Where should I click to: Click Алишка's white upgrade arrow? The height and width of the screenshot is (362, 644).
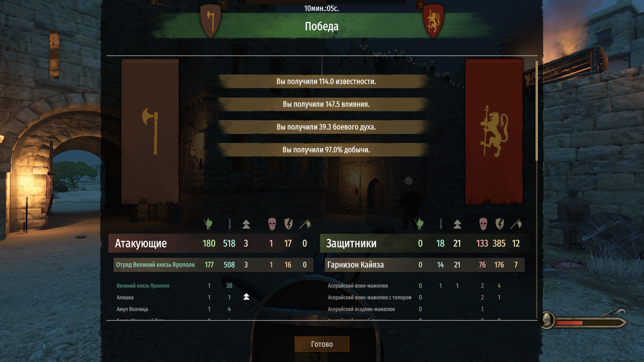[246, 297]
